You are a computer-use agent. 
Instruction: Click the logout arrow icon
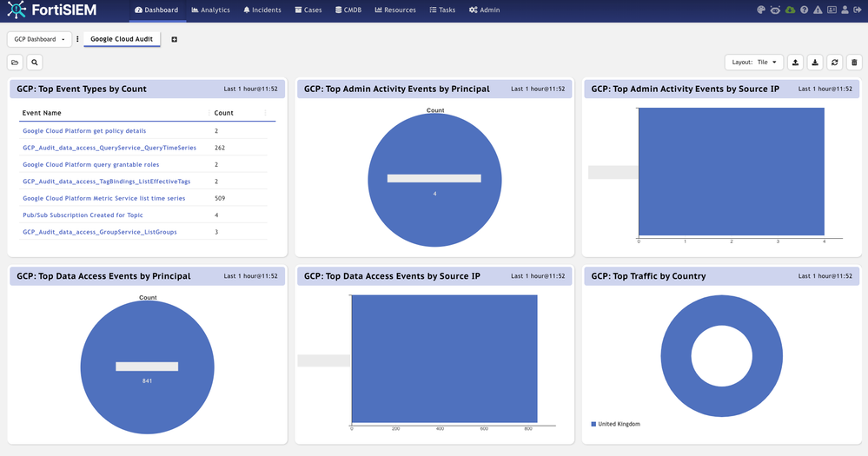tap(858, 10)
